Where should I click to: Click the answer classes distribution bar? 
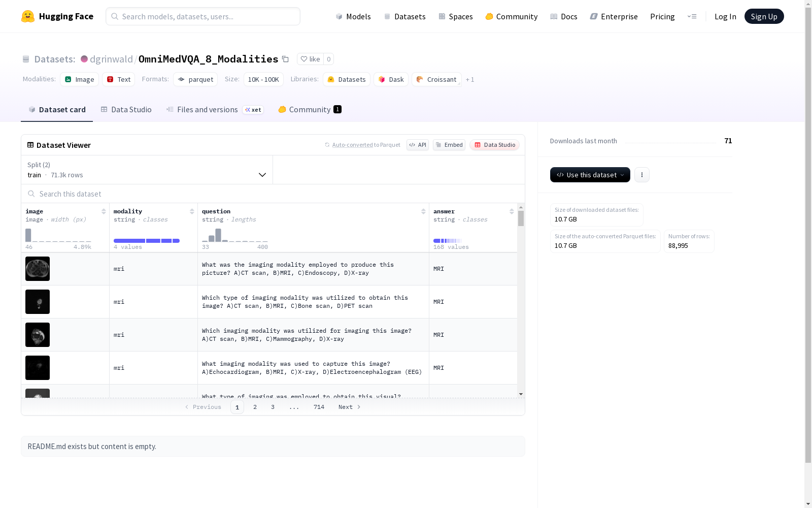(x=448, y=241)
